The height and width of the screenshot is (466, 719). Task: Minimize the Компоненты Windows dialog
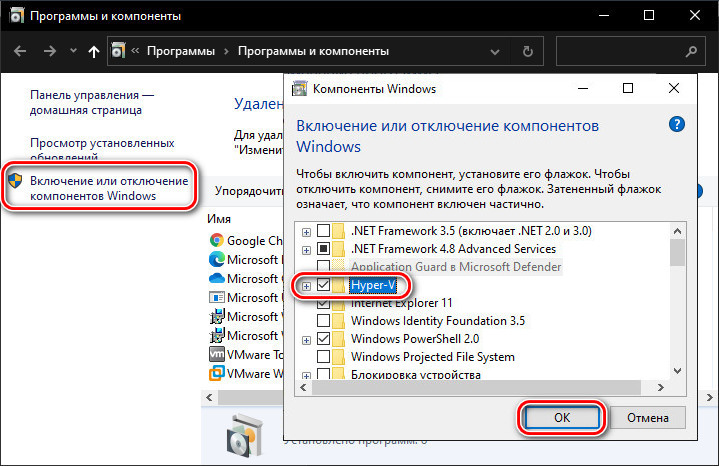pyautogui.click(x=583, y=88)
